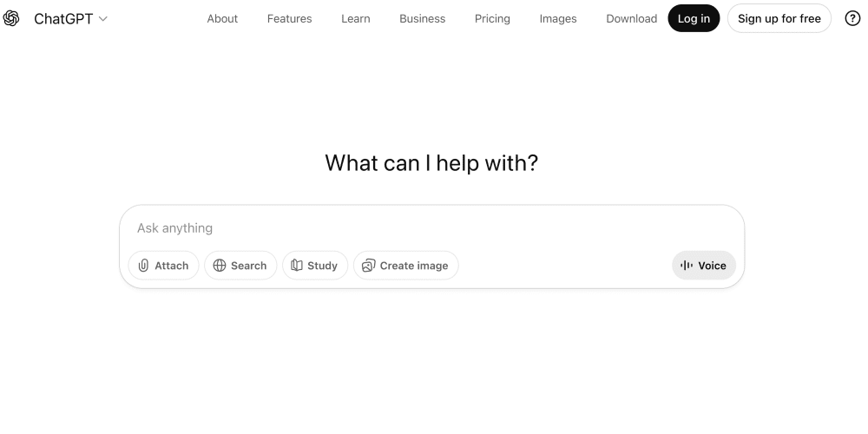
Task: Open the Business menu item
Action: (423, 18)
